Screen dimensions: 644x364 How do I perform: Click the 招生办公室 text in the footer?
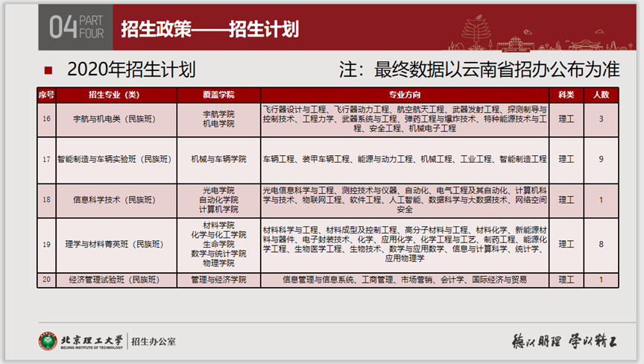(x=155, y=341)
